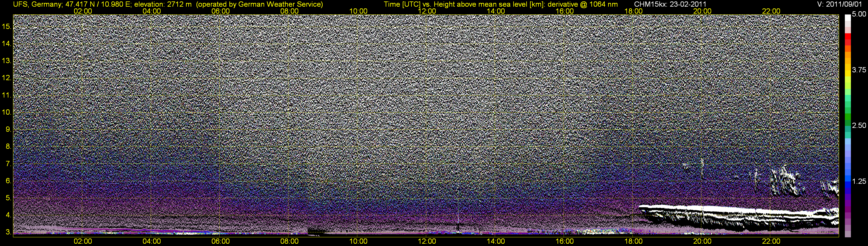Click the 08:00 label on the top time axis
Image resolution: width=868 pixels, height=246 pixels.
coord(289,11)
